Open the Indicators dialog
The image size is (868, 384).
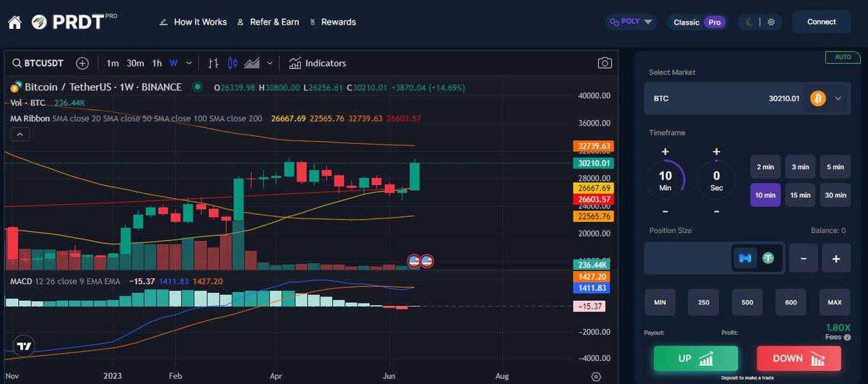point(318,63)
